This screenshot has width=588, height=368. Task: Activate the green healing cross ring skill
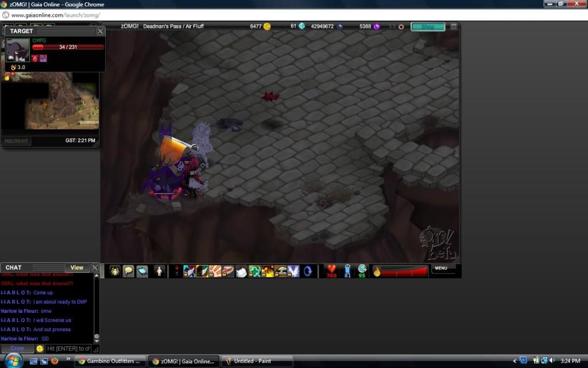pyautogui.click(x=254, y=271)
